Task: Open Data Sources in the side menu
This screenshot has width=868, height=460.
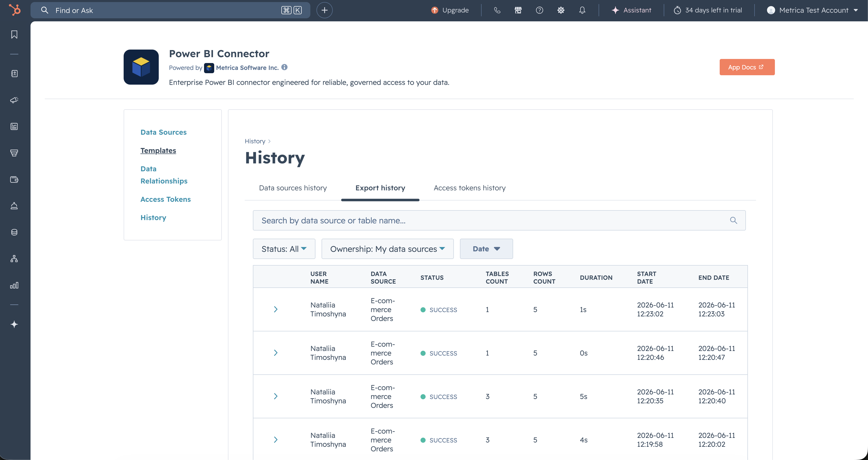Action: [x=163, y=132]
